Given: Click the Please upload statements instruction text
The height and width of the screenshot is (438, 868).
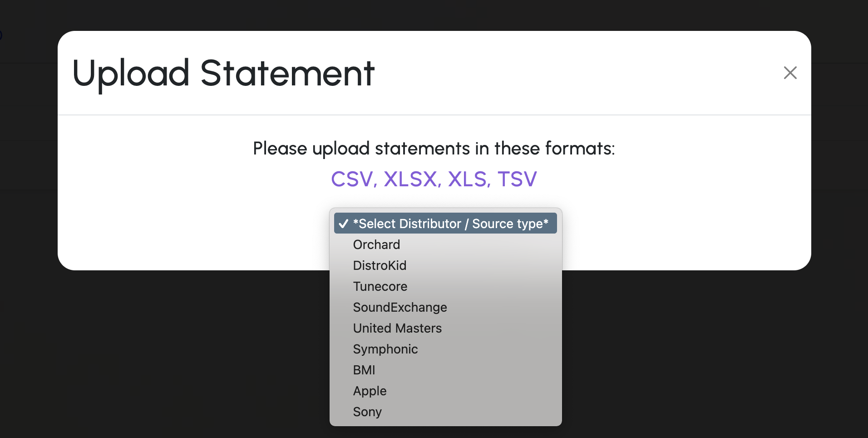Looking at the screenshot, I should (434, 149).
